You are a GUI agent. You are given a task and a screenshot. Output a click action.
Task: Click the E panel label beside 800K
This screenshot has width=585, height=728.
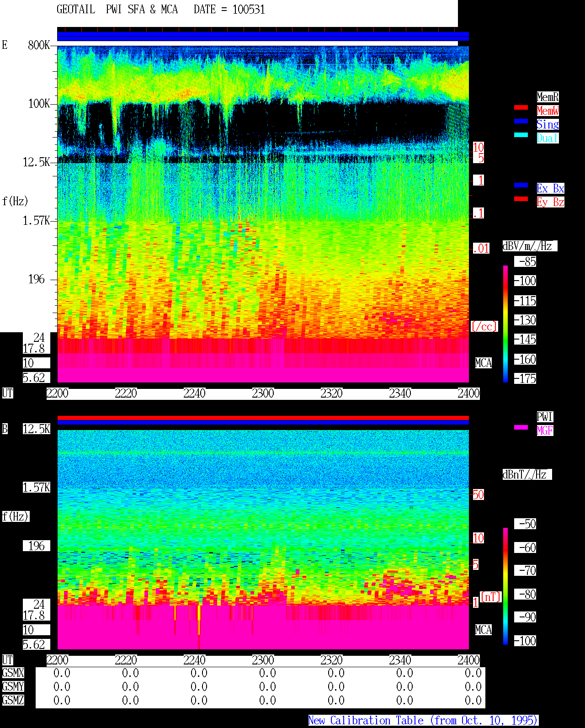5,45
